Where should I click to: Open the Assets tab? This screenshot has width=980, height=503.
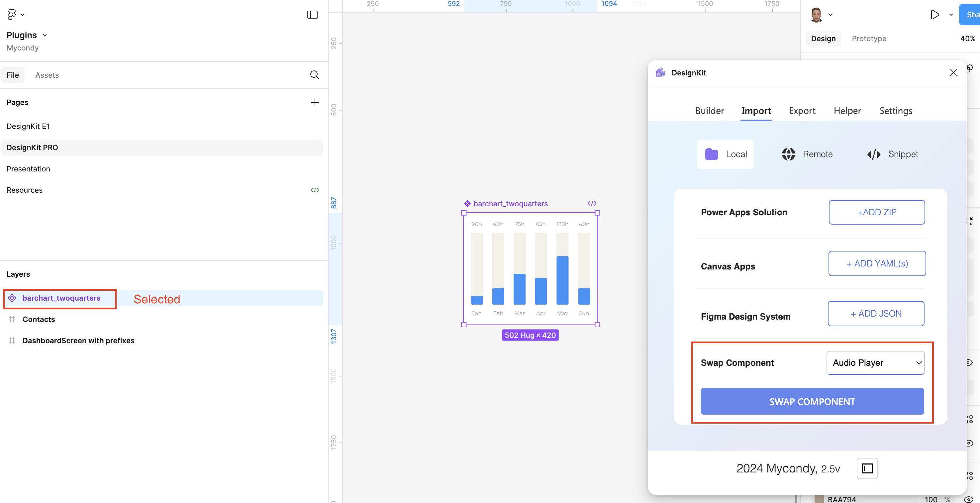47,75
